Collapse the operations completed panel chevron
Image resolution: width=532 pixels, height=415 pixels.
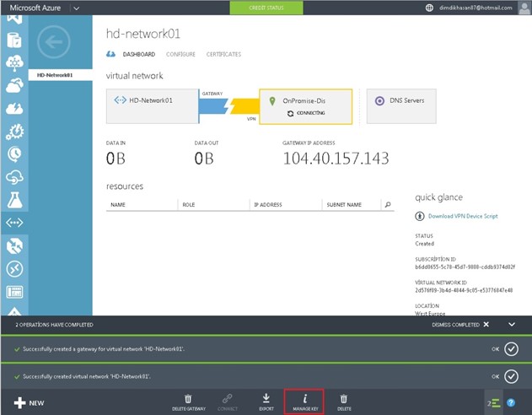(x=512, y=325)
